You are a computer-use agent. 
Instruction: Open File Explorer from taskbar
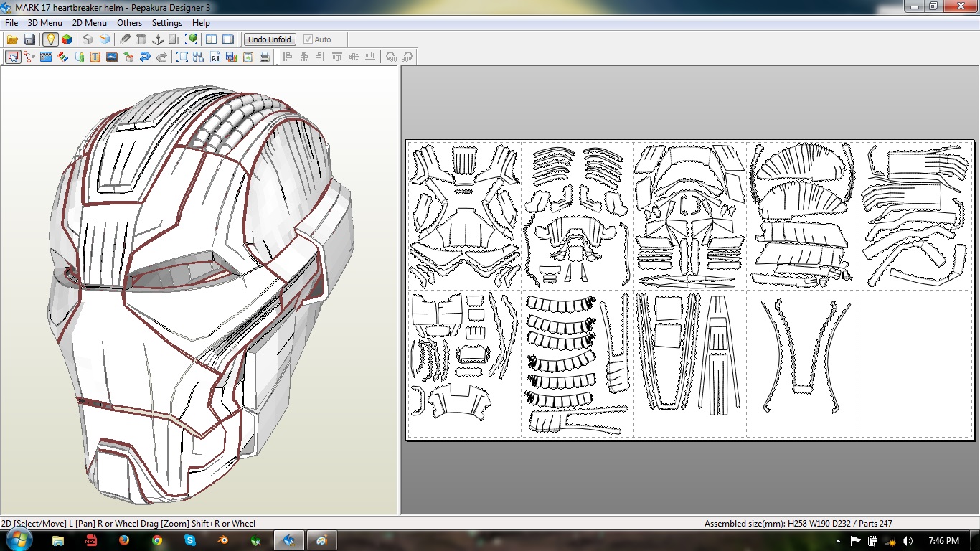[58, 540]
